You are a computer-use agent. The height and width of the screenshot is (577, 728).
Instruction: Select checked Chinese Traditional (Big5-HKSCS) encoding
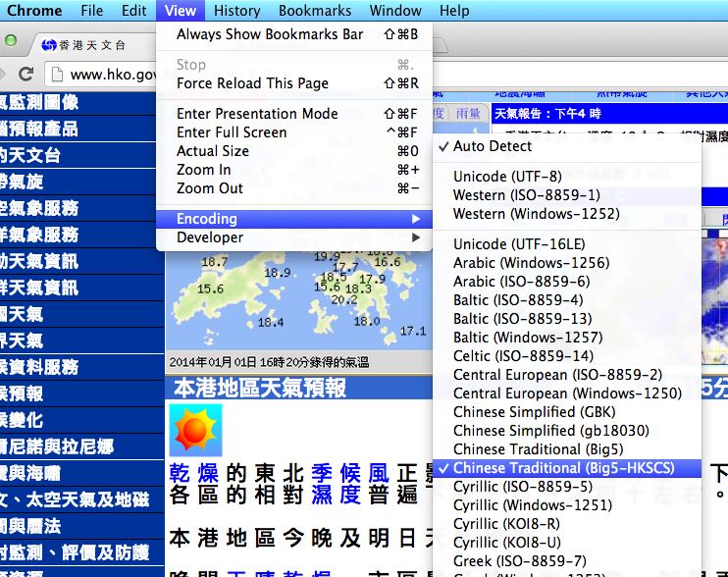coord(566,468)
